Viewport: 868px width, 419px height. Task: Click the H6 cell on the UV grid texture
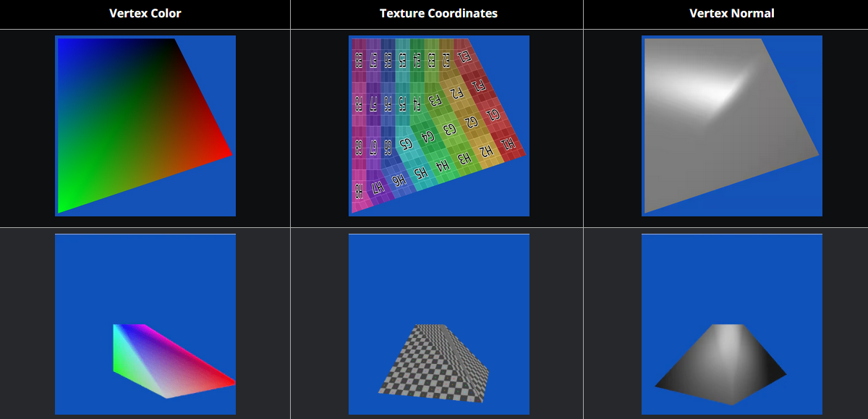click(399, 181)
